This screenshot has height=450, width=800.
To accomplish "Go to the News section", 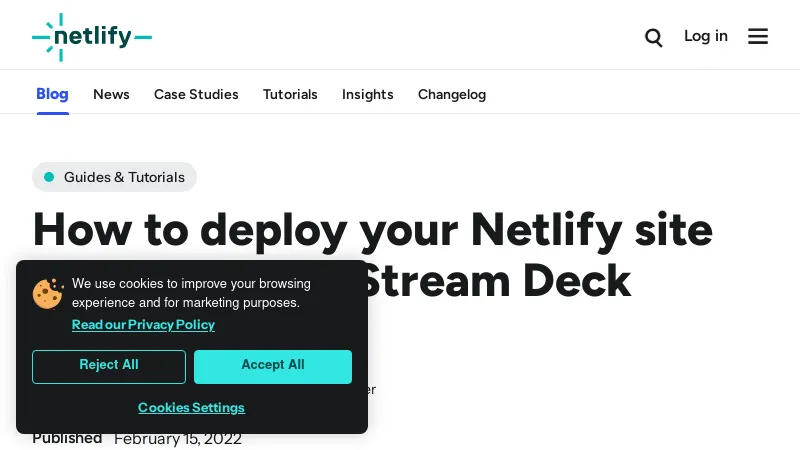I will 111,94.
